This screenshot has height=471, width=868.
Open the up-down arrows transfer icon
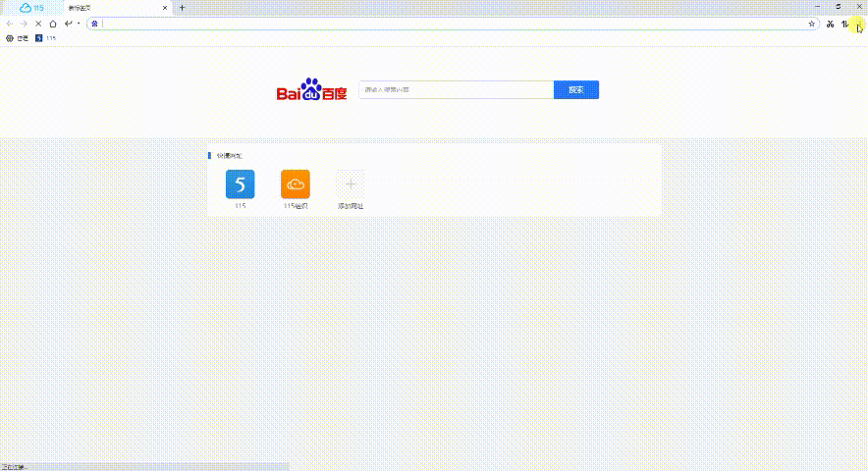click(844, 24)
